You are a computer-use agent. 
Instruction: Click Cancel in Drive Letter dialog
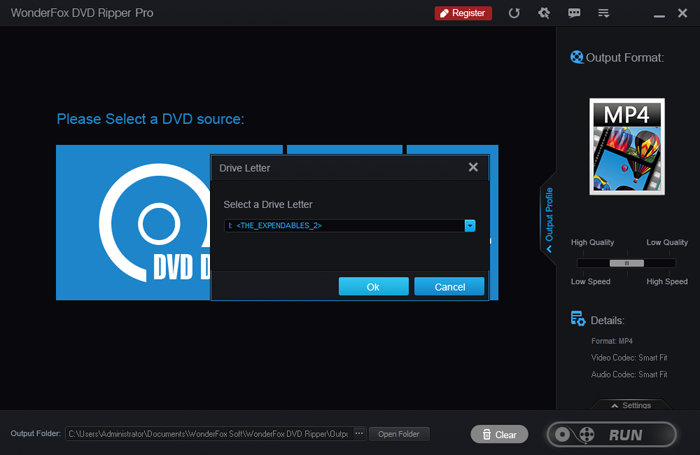coord(449,286)
